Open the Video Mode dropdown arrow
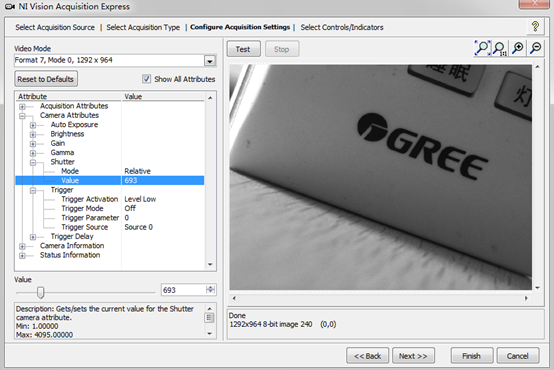Image resolution: width=554 pixels, height=370 pixels. point(210,61)
